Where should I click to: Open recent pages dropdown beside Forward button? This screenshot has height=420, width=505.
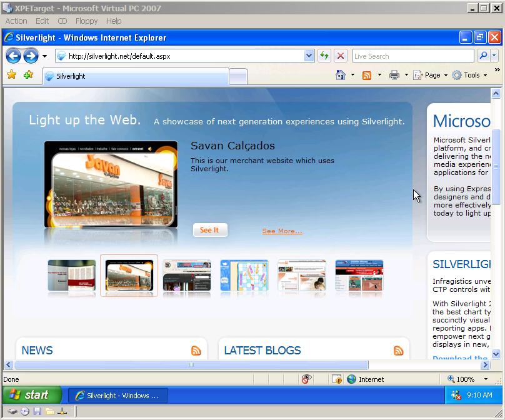pyautogui.click(x=44, y=56)
